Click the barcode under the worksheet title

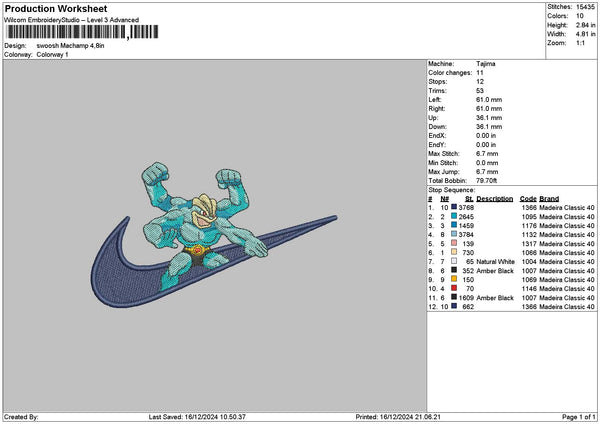click(82, 32)
